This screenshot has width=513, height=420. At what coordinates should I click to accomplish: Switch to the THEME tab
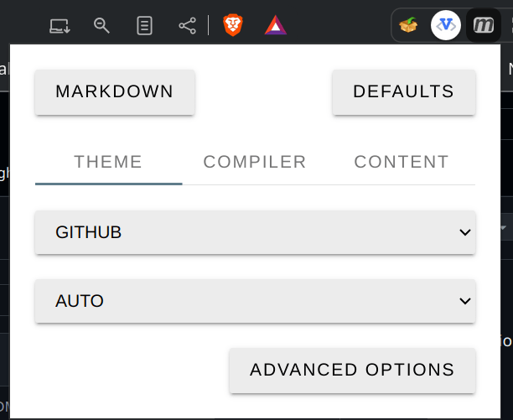coord(108,162)
